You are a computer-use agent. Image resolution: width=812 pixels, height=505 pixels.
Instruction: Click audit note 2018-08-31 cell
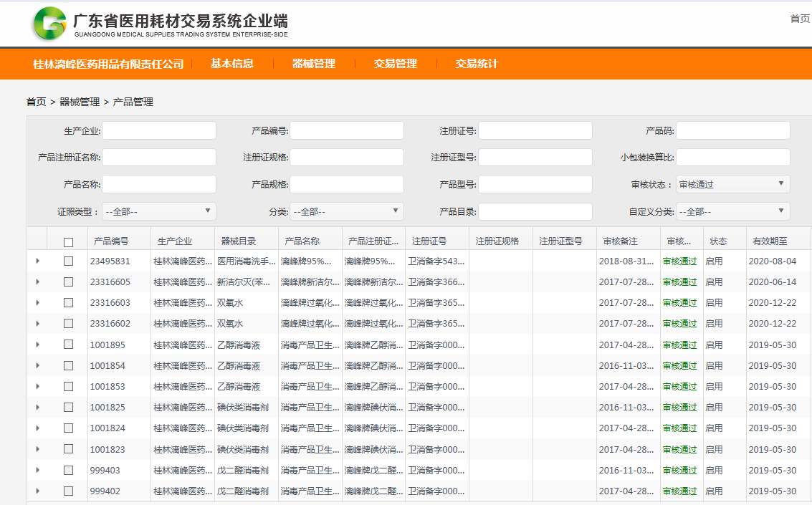pos(626,261)
